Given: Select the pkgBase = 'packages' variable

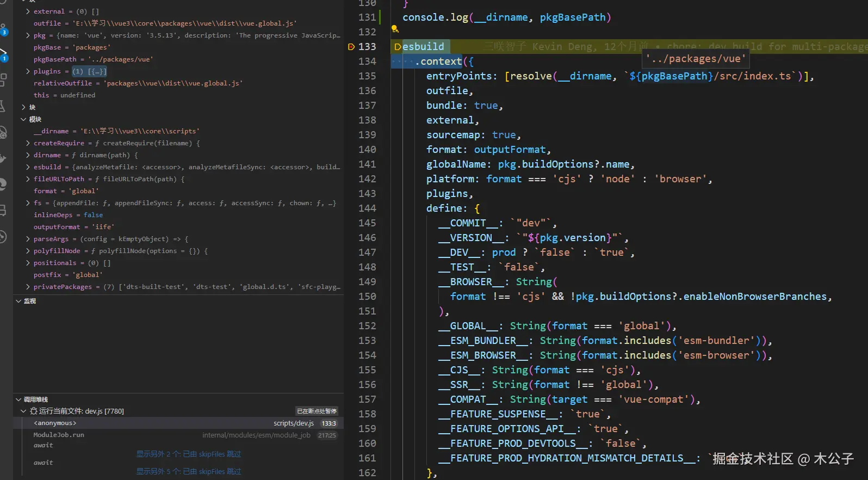Looking at the screenshot, I should [178, 47].
